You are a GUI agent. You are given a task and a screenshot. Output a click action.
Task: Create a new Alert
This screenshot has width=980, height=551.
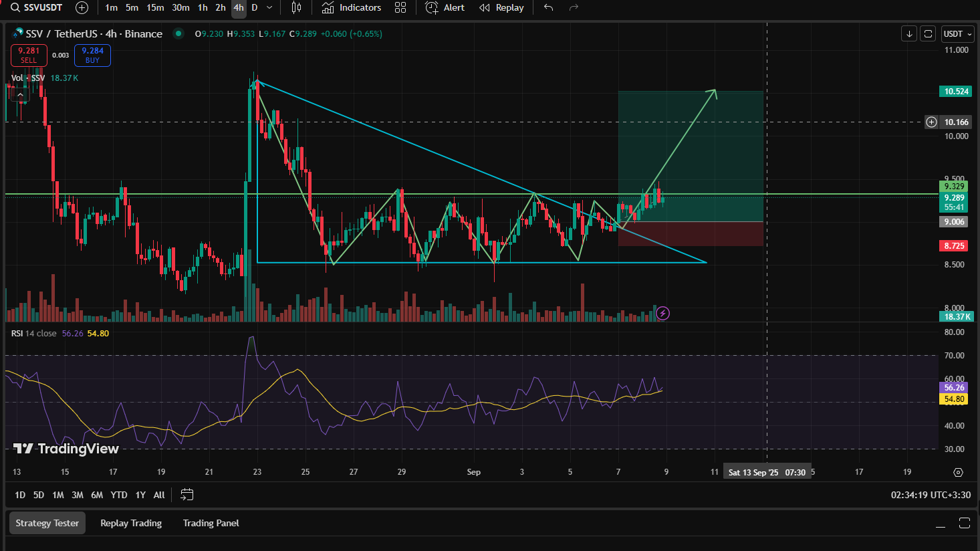click(445, 7)
